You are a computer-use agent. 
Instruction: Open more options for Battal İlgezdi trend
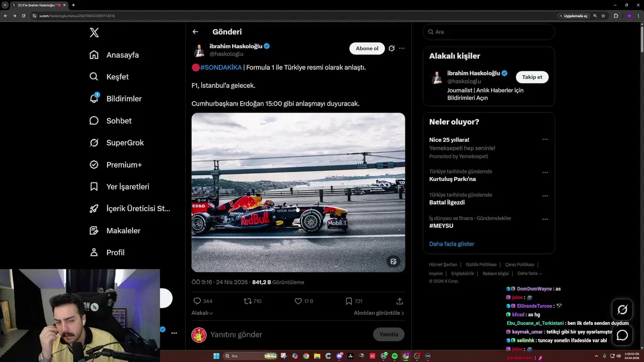pos(545,196)
